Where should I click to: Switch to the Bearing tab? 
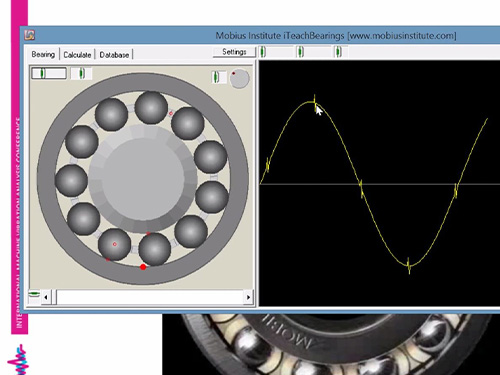43,54
